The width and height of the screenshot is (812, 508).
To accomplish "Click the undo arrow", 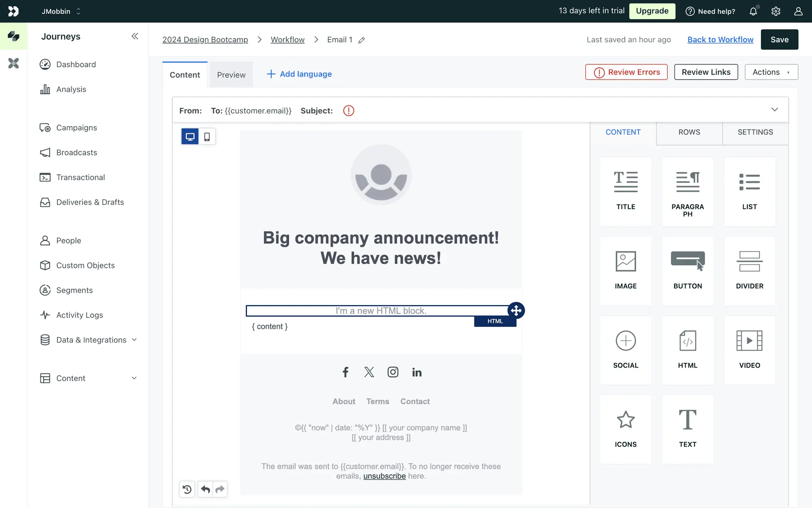I will 206,489.
